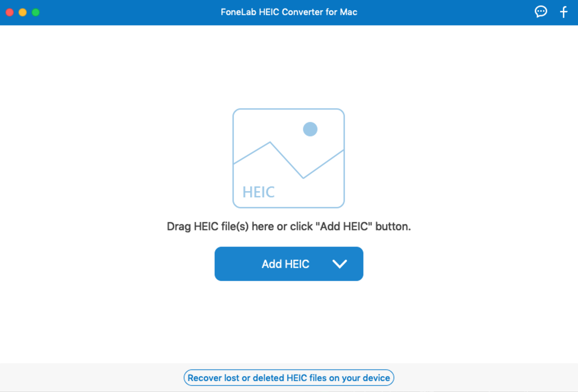Click the Add HEIC button label
This screenshot has width=578, height=392.
(x=286, y=264)
